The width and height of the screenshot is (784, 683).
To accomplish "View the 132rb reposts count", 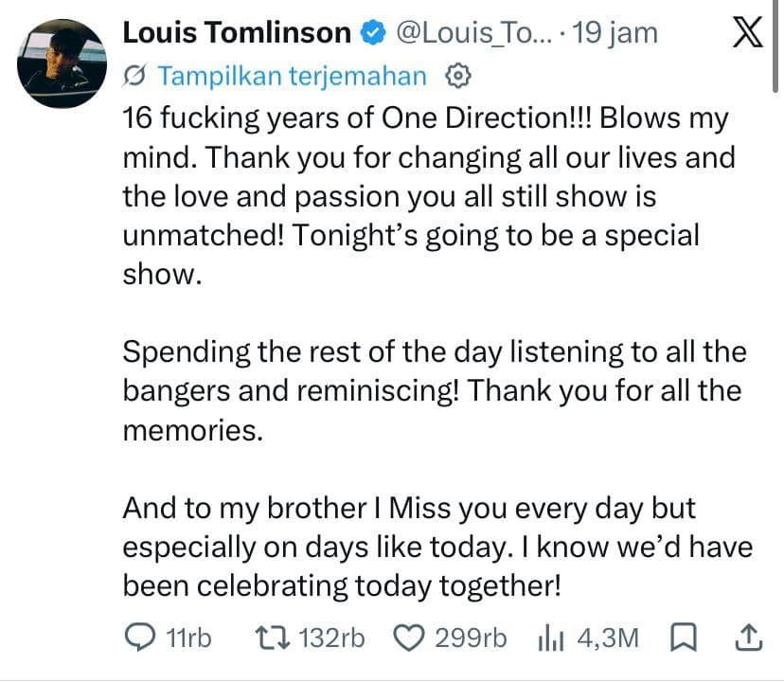I will tap(331, 638).
